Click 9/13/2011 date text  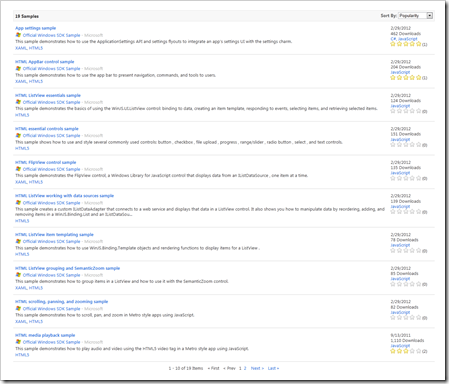pyautogui.click(x=400, y=335)
